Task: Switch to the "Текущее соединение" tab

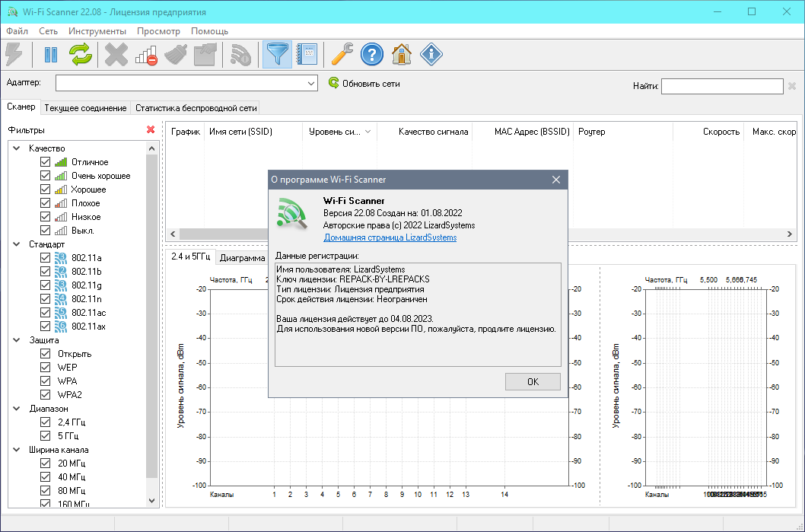Action: [x=85, y=108]
